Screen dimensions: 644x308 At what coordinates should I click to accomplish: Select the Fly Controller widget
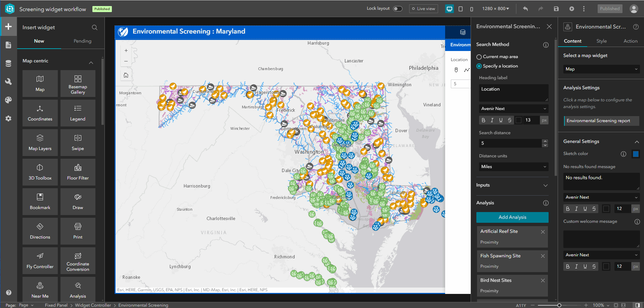coord(40,260)
